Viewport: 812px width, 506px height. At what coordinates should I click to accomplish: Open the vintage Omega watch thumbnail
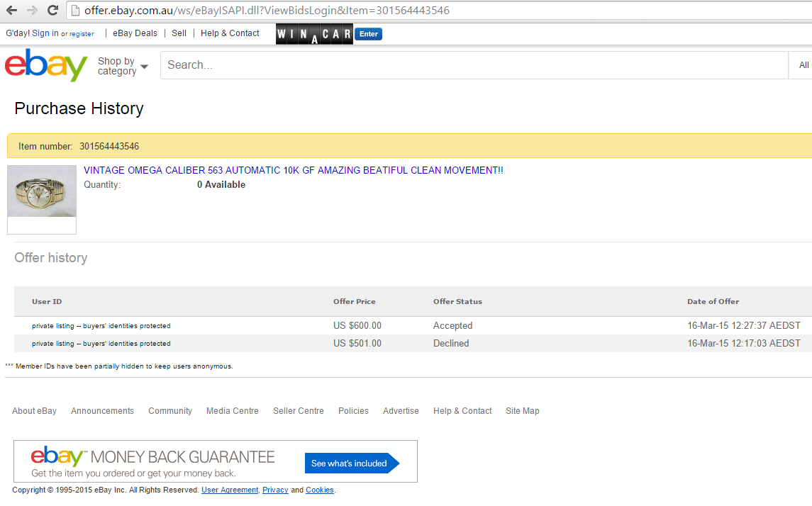42,192
